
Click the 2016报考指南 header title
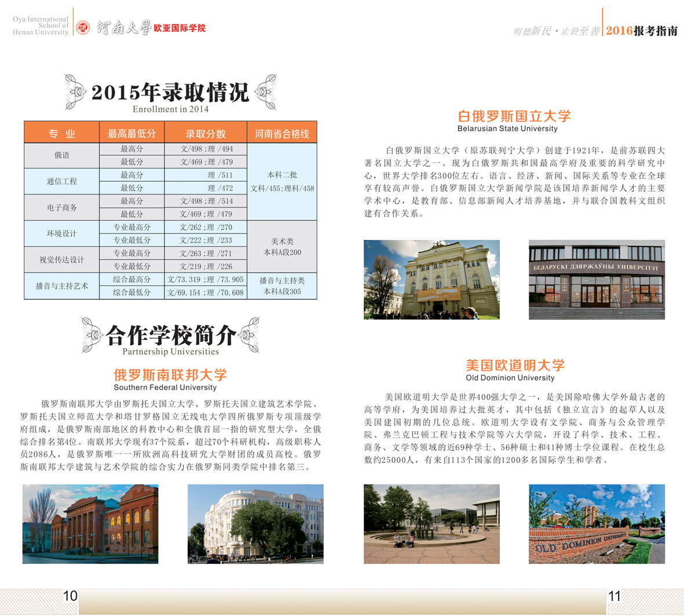click(642, 31)
